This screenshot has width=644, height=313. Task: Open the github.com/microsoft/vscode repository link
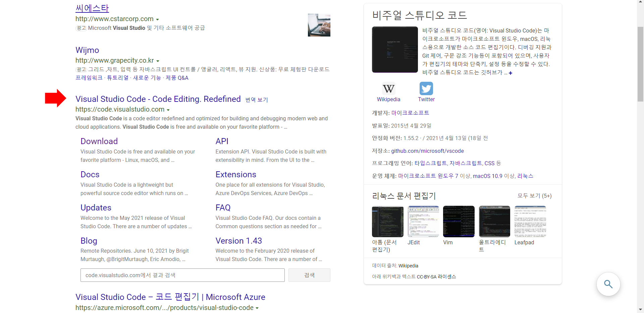427,151
